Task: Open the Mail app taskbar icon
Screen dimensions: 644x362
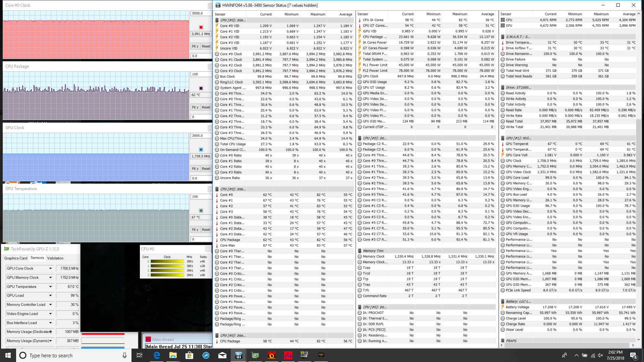Action: coord(222,355)
